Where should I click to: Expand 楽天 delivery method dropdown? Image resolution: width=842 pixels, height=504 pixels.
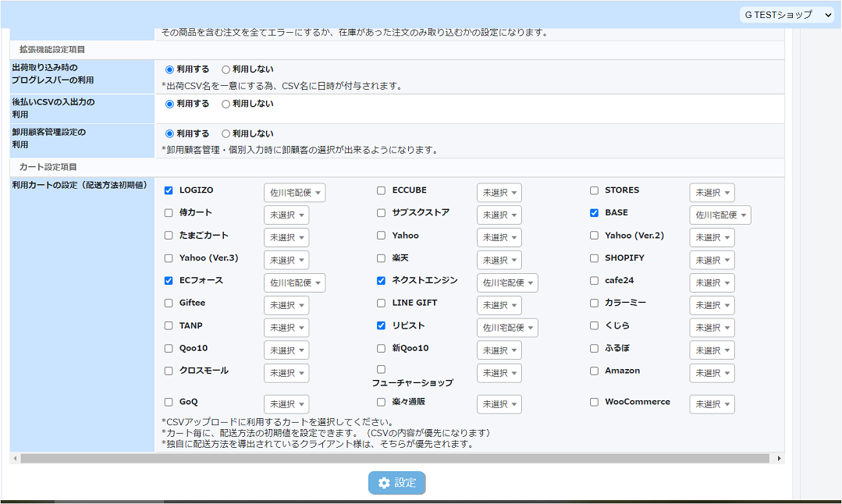(x=499, y=261)
